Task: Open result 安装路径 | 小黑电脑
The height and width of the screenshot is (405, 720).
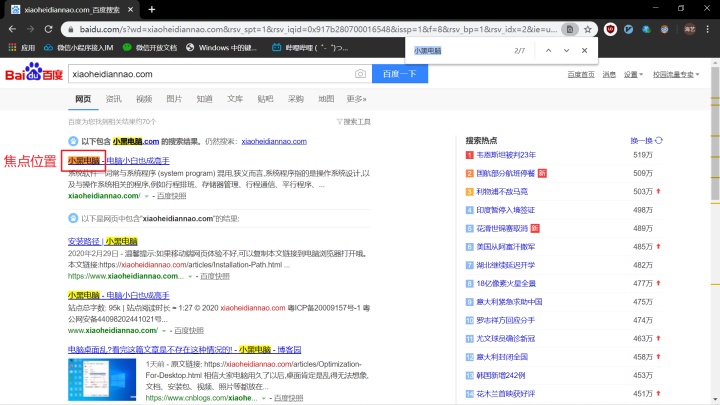Action: (102, 241)
